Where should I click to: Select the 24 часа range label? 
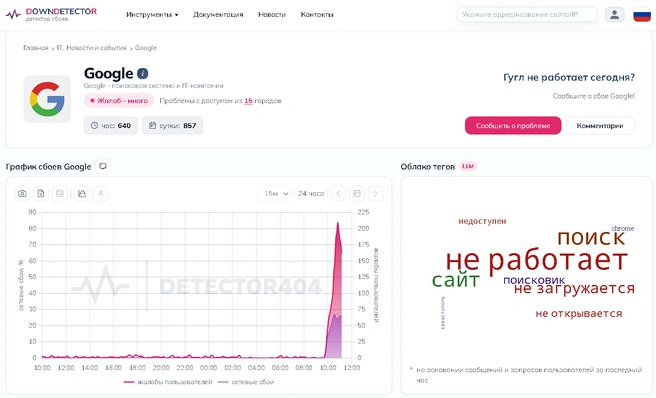tap(311, 193)
